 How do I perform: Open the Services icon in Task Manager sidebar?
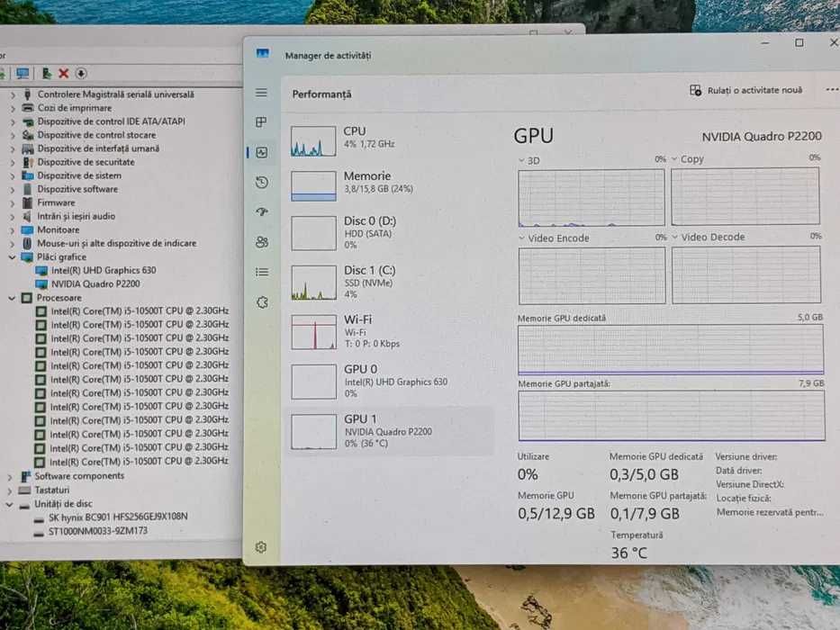tap(261, 302)
